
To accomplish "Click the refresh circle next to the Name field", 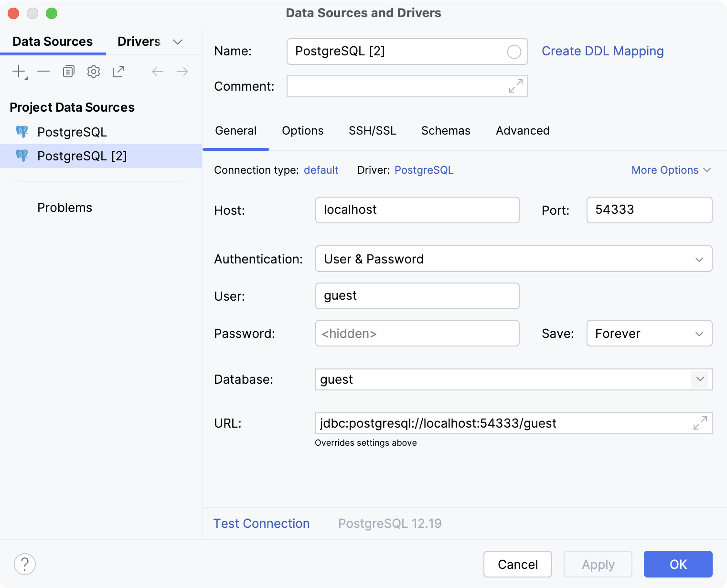I will (513, 52).
